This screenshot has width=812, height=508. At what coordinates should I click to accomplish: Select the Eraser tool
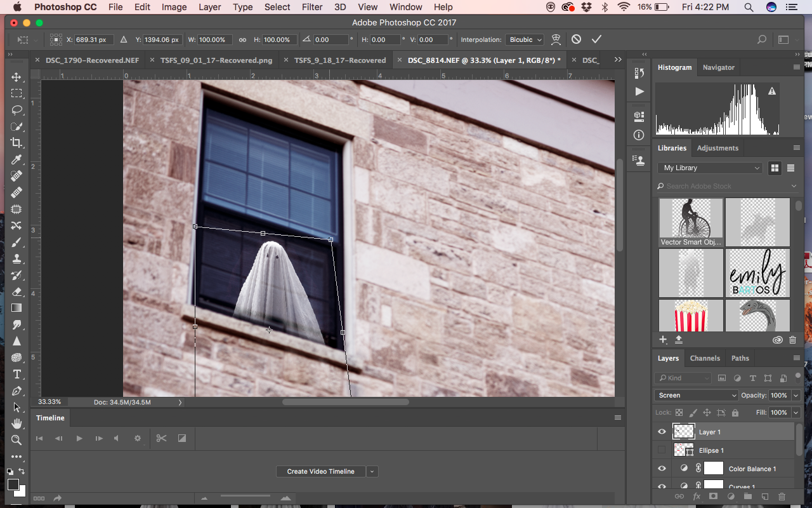[16, 291]
